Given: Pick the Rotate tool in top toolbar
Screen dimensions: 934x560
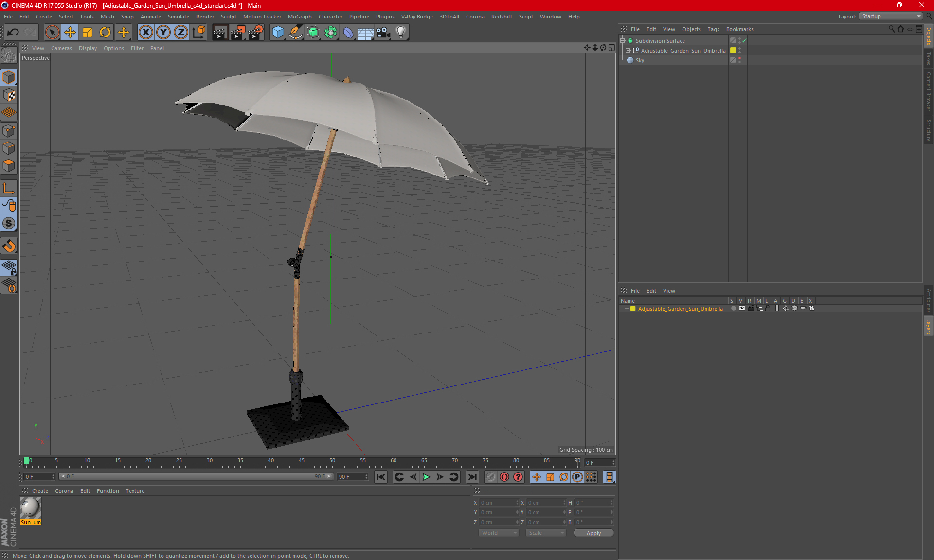Looking at the screenshot, I should 105,33.
